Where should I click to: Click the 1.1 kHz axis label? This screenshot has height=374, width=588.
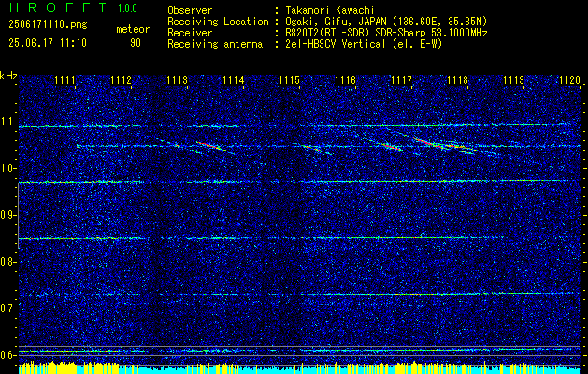click(x=7, y=122)
